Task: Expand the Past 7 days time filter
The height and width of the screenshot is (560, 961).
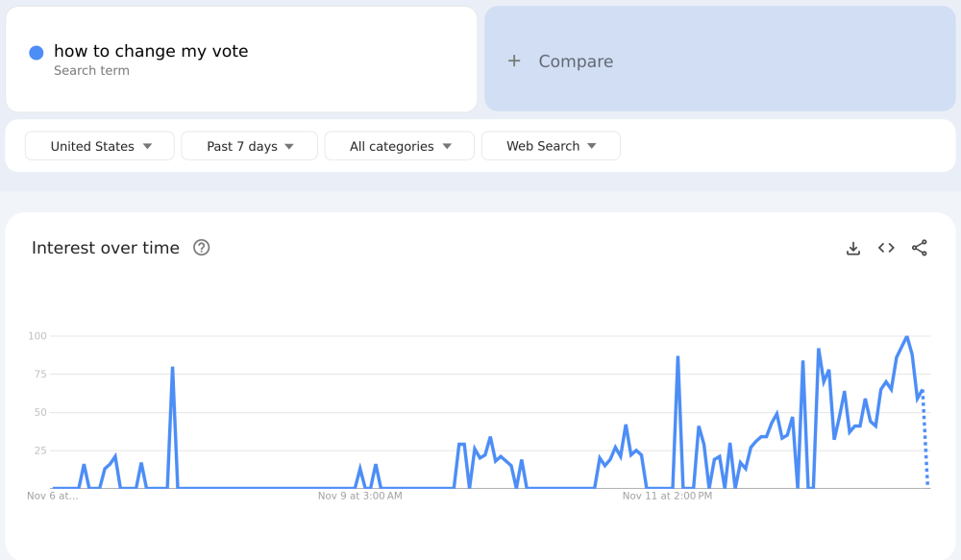Action: [x=250, y=146]
